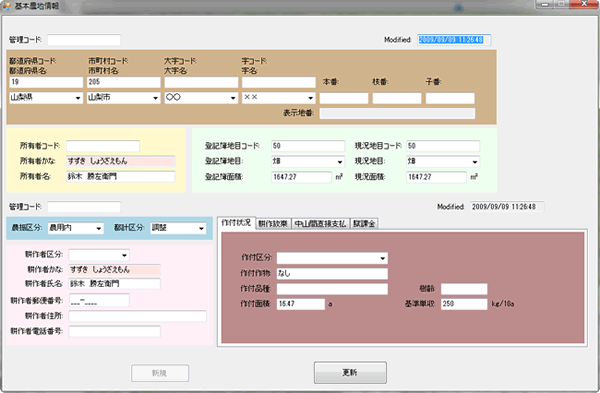Click the 作付面積 field showing 16.47
600x393 pixels.
coord(301,304)
